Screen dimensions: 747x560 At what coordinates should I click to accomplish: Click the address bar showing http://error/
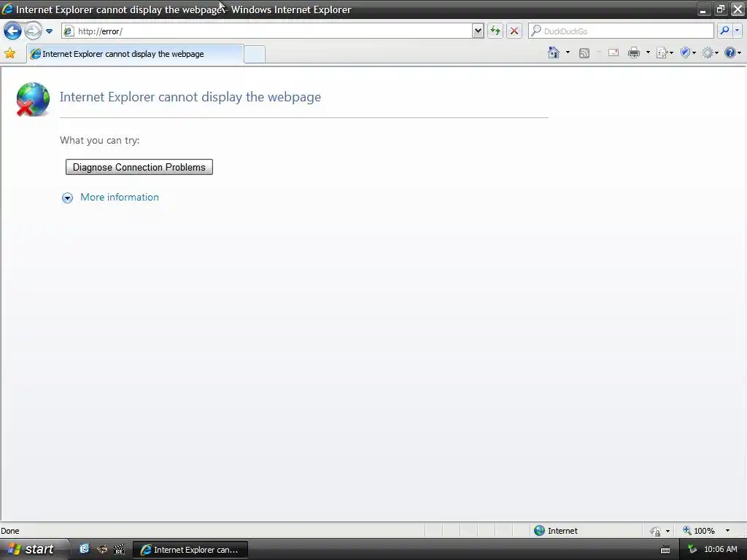[267, 31]
